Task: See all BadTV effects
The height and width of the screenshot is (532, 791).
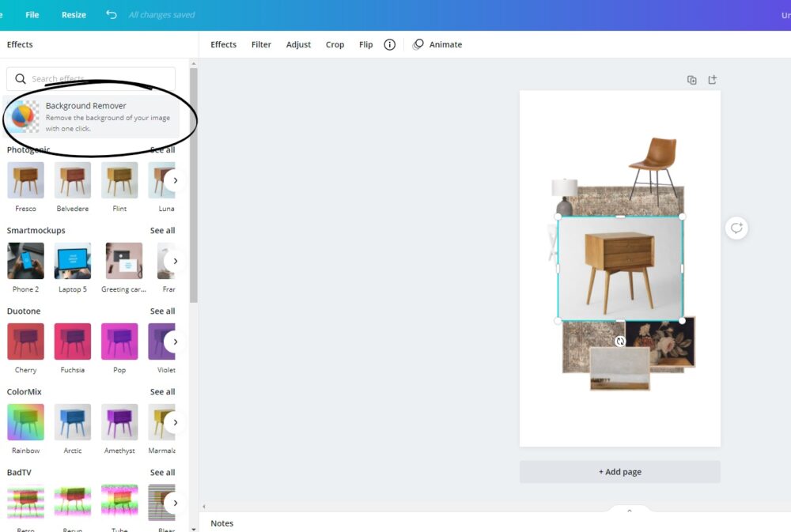Action: coord(162,473)
